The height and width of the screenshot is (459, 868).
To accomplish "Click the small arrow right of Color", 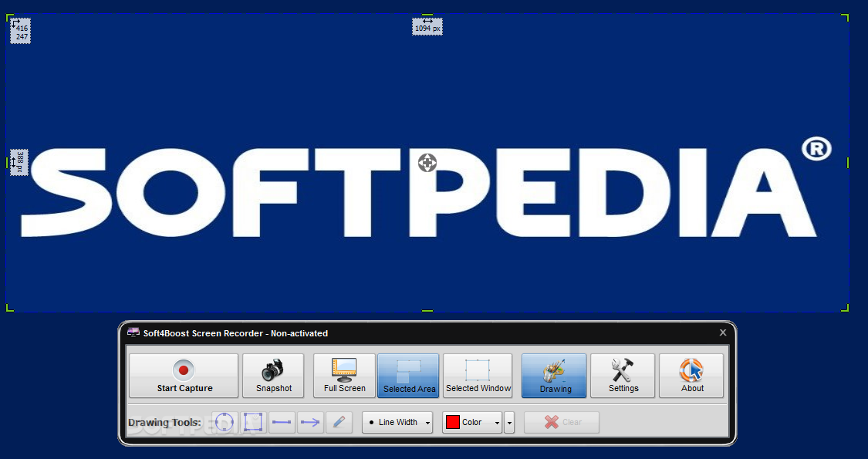I will [x=509, y=423].
